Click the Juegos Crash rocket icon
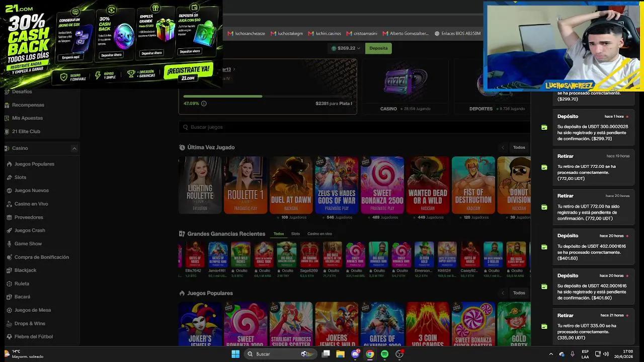The width and height of the screenshot is (644, 362). (10, 230)
